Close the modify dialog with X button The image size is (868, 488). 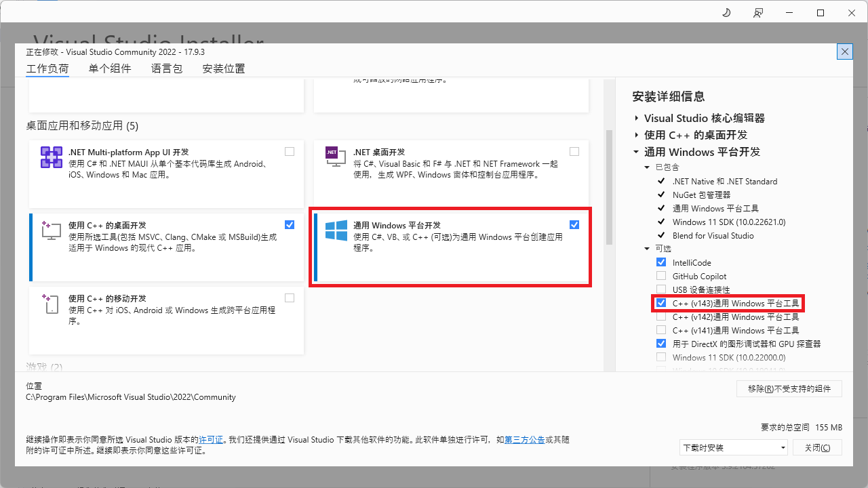(x=845, y=52)
